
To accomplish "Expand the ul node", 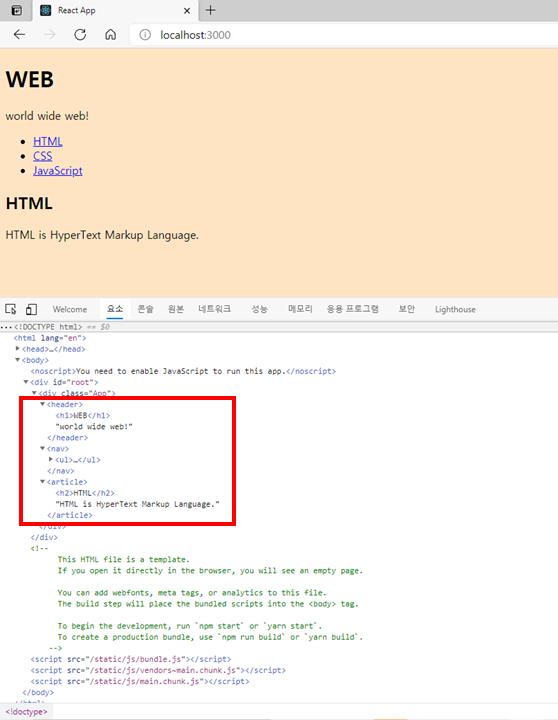I will 51,460.
